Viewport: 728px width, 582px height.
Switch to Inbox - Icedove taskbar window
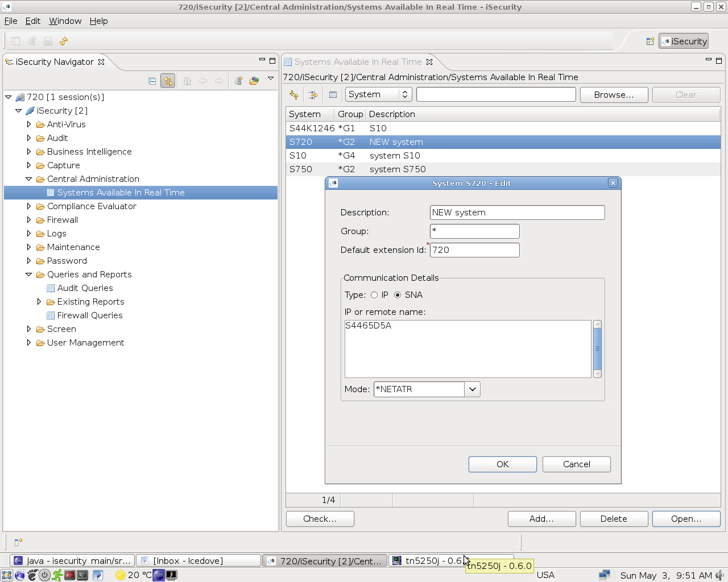tap(198, 561)
